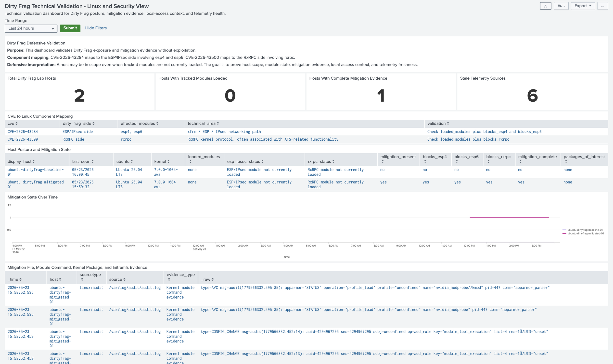Screen dimensions: 613x364
Task: Sort by the display_host column sort icon
Action: [x=34, y=161]
